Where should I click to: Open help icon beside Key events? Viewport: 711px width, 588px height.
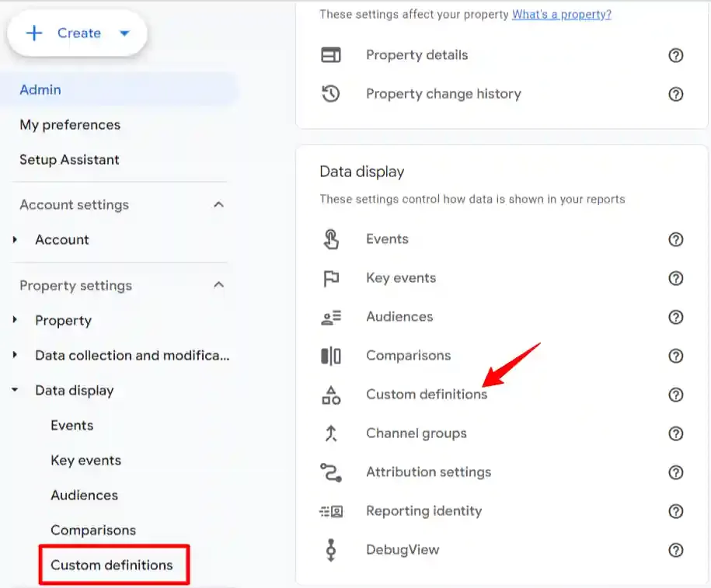tap(675, 278)
